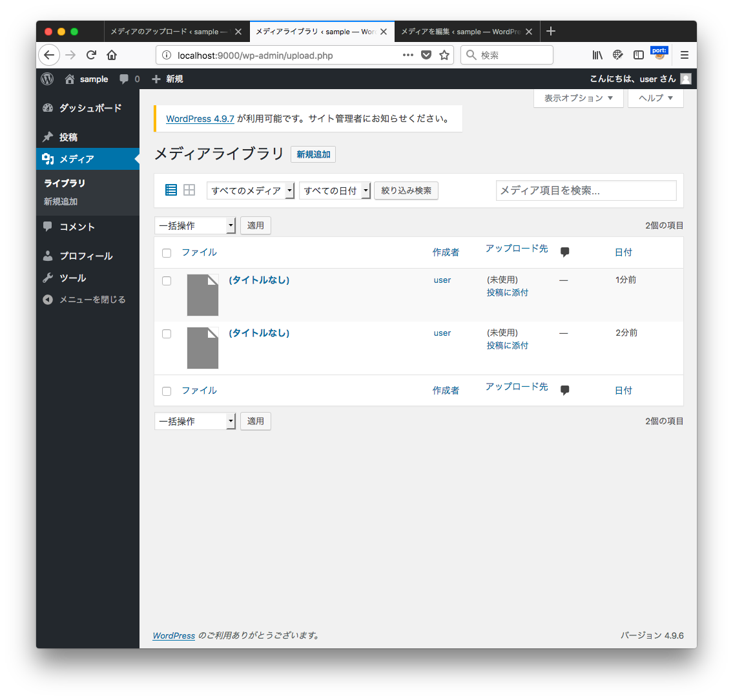Click the media search input field
733x700 pixels.
(x=586, y=190)
